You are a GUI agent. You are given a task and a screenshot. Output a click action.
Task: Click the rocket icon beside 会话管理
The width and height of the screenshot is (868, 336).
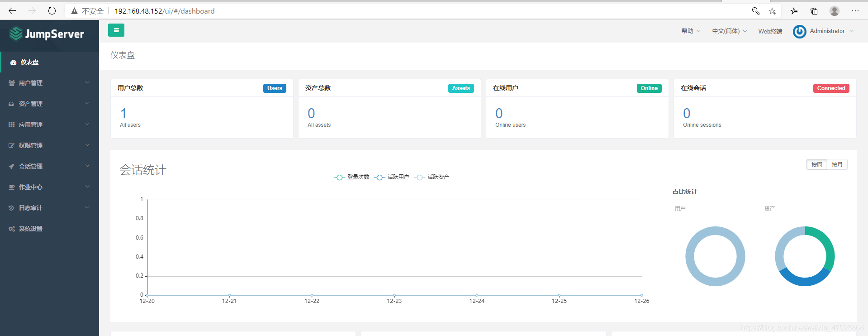pos(11,166)
